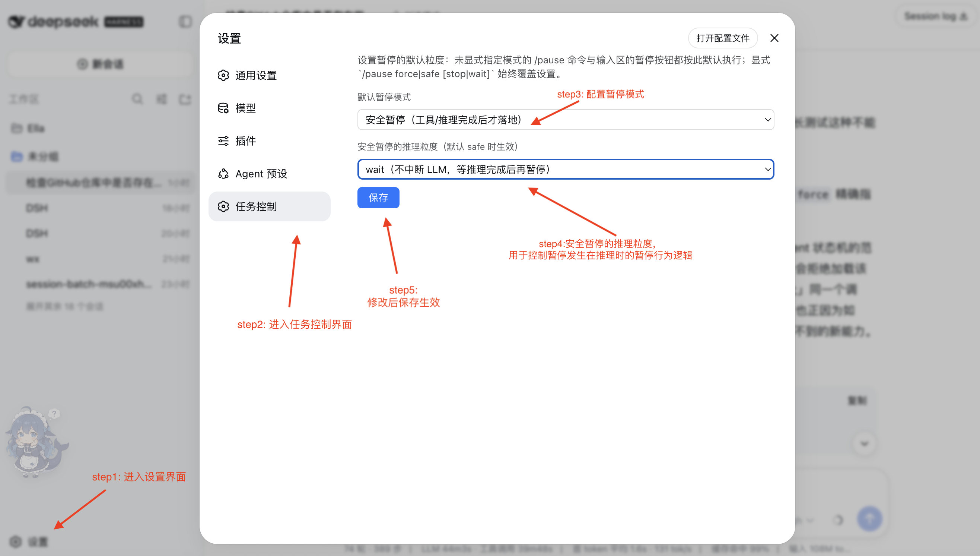The width and height of the screenshot is (980, 556).
Task: Select the 任务控制 settings section
Action: point(269,206)
